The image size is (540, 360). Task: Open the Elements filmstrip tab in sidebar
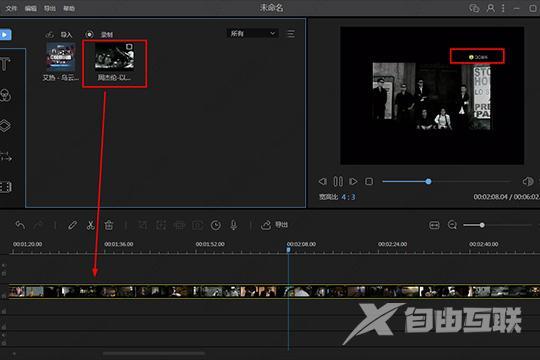[x=6, y=187]
